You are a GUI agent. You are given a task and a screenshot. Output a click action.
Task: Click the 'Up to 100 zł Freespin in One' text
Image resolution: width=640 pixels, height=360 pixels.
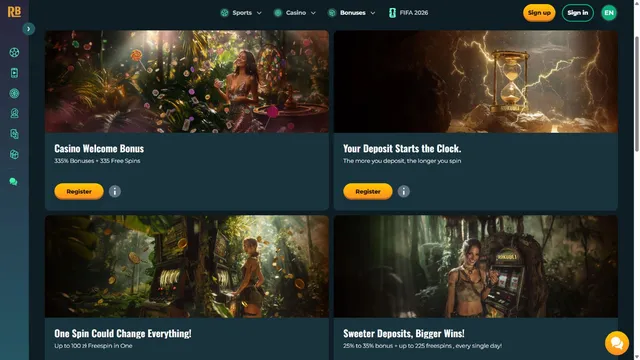click(93, 346)
